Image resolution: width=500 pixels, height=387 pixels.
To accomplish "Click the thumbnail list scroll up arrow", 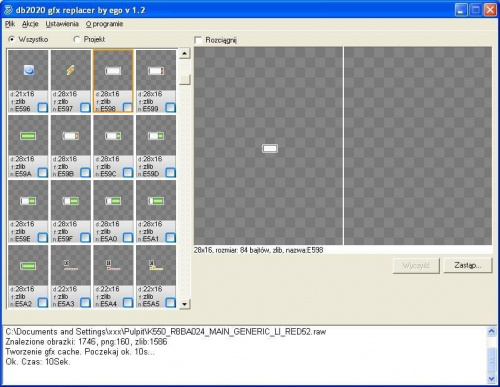I will coord(184,53).
